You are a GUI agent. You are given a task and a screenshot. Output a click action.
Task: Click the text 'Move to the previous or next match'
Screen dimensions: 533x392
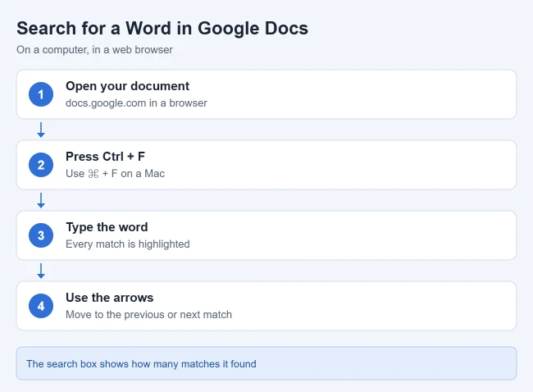click(149, 314)
